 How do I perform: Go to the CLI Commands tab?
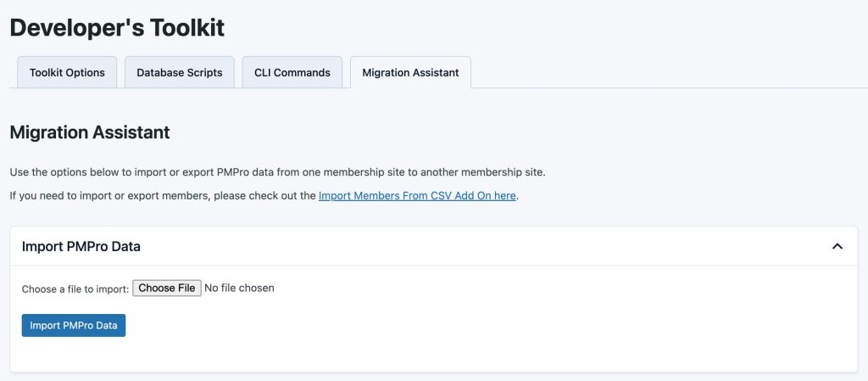292,73
